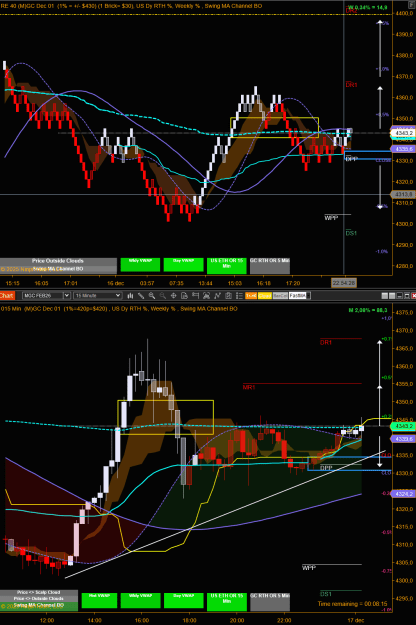This screenshot has height=625, width=416.
Task: Toggle Swing MA Channel BO in lower chart
Action: [39, 605]
